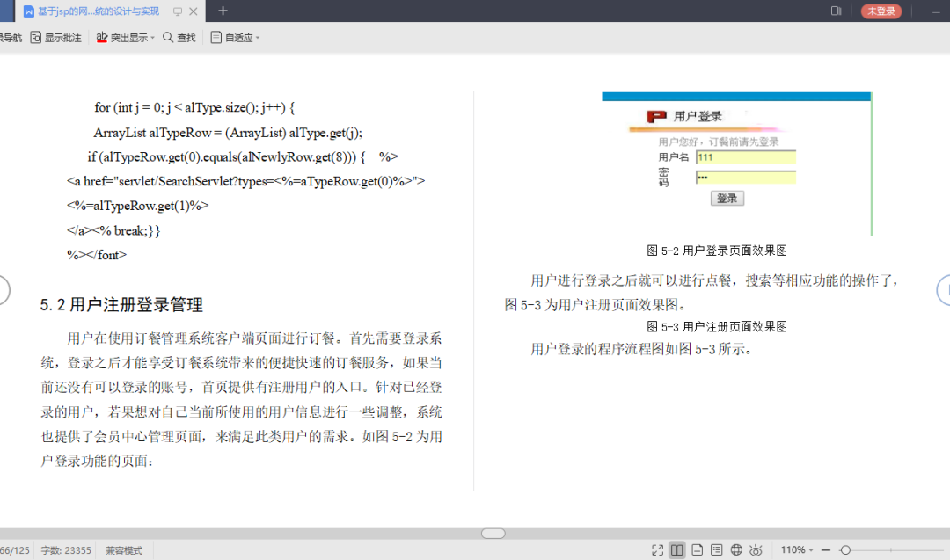Click text 用户登录的程序流程图如图 5-3 所示
Screen dimensions: 950x560
(641, 349)
